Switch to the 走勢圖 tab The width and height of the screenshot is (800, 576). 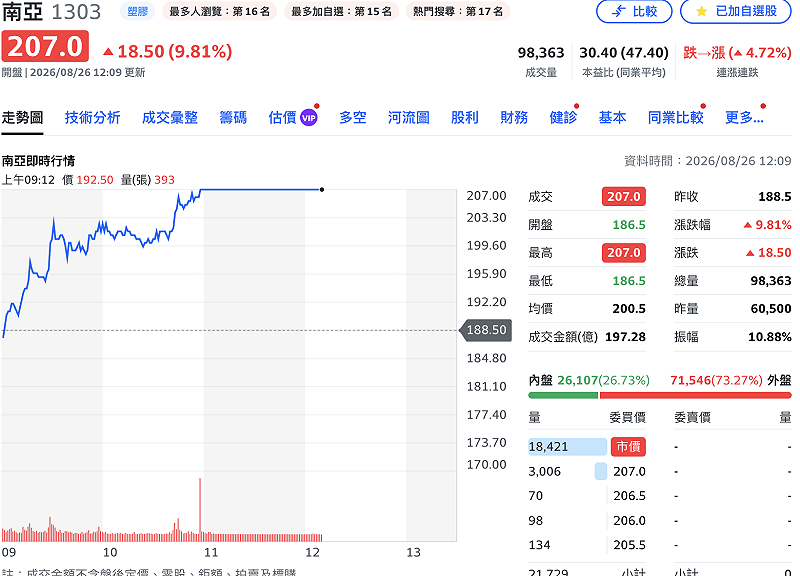pyautogui.click(x=22, y=118)
